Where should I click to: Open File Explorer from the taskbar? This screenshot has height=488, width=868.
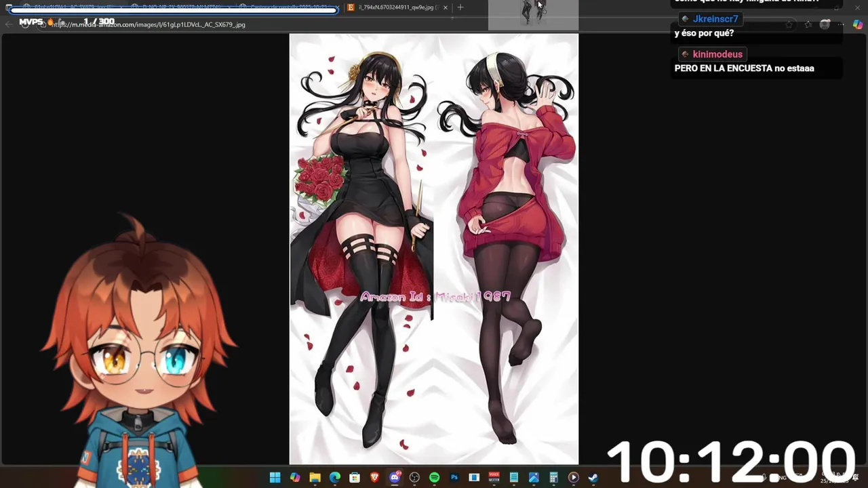pos(315,478)
